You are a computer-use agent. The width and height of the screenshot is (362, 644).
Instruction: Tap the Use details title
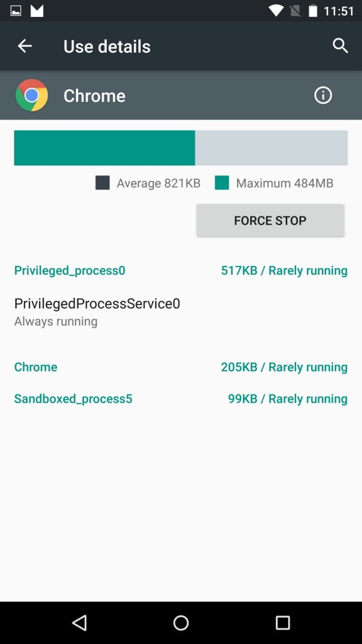coord(107,47)
